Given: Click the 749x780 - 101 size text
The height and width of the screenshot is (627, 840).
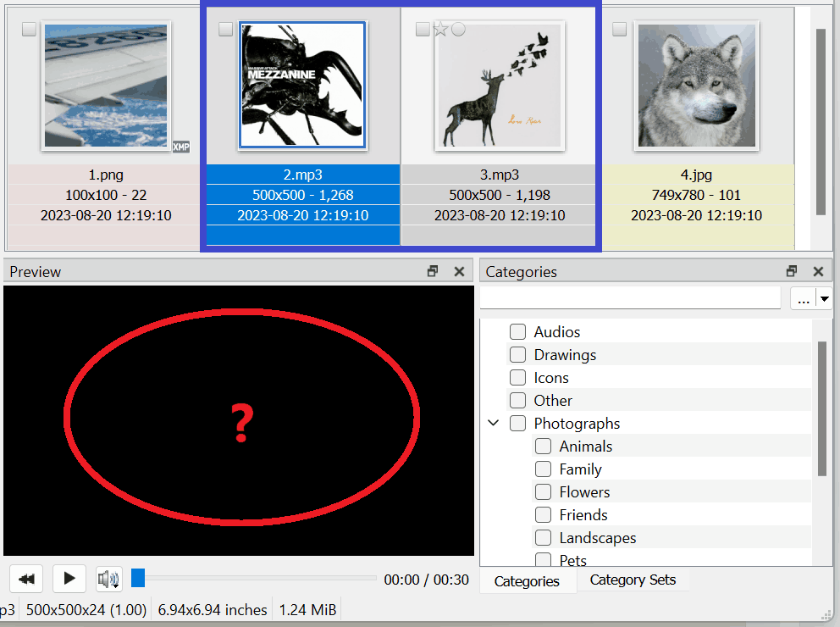Looking at the screenshot, I should [x=696, y=195].
